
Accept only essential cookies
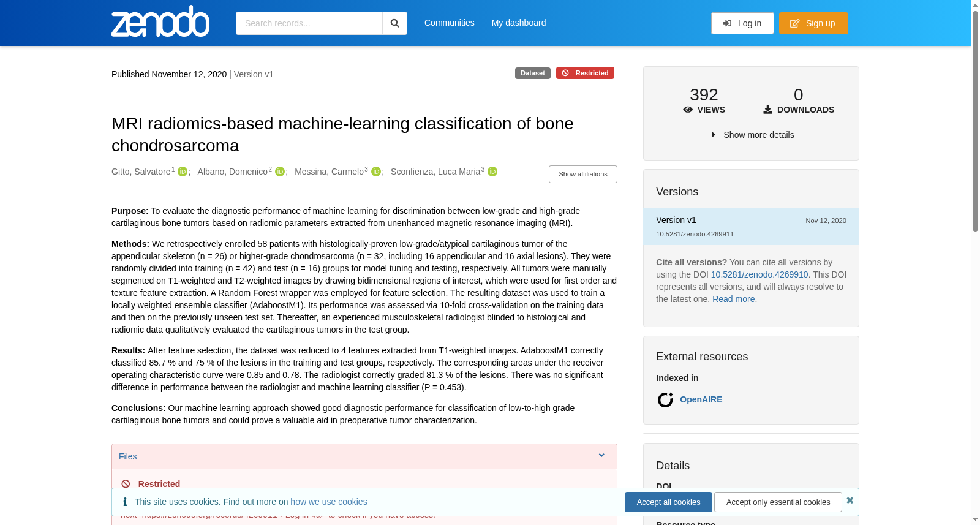tap(778, 502)
